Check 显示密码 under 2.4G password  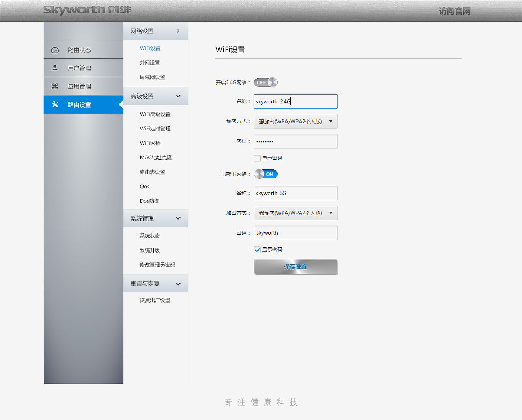click(257, 158)
